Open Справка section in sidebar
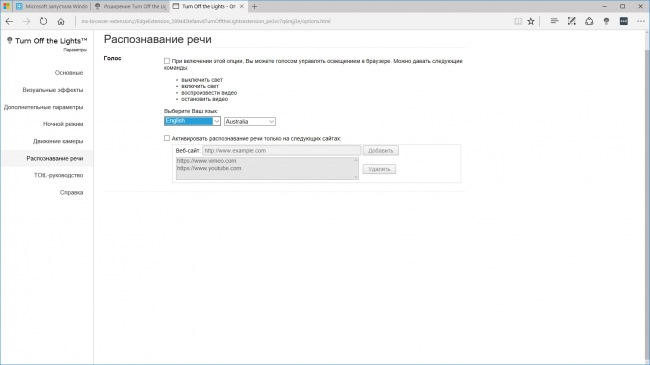The image size is (650, 365). click(71, 192)
